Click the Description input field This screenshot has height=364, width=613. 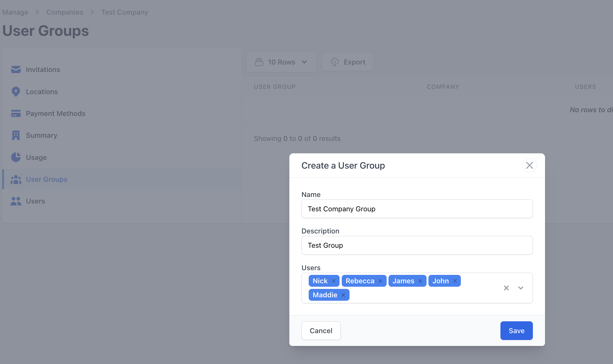(x=417, y=245)
